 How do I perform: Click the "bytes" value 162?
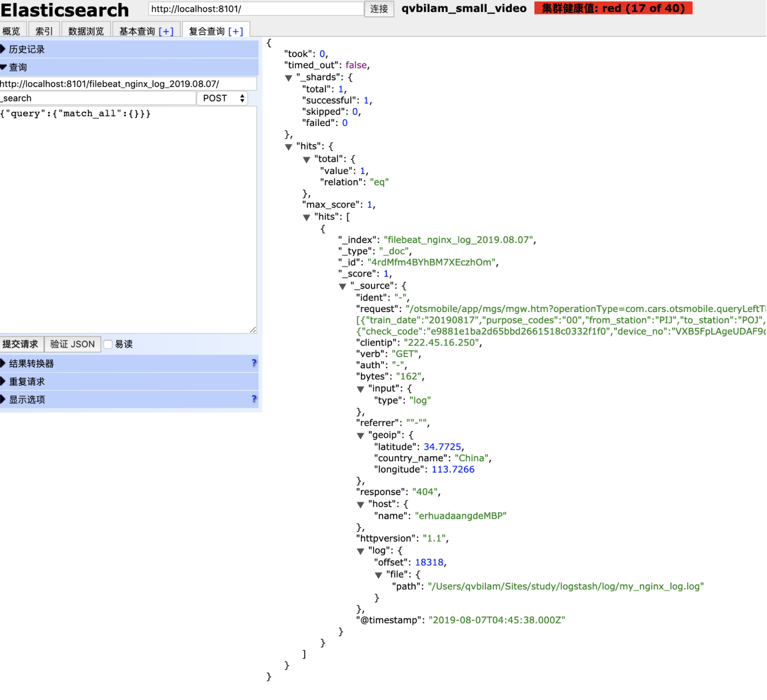pyautogui.click(x=408, y=377)
